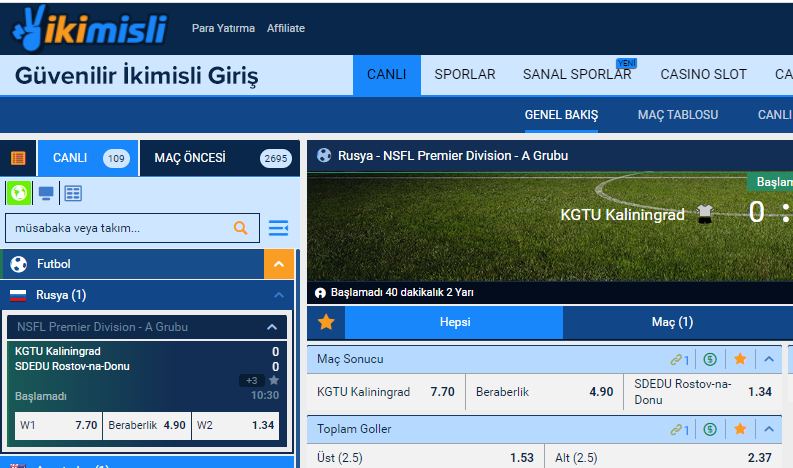This screenshot has height=468, width=793.
Task: Select the green globe view icon
Action: pos(19,193)
